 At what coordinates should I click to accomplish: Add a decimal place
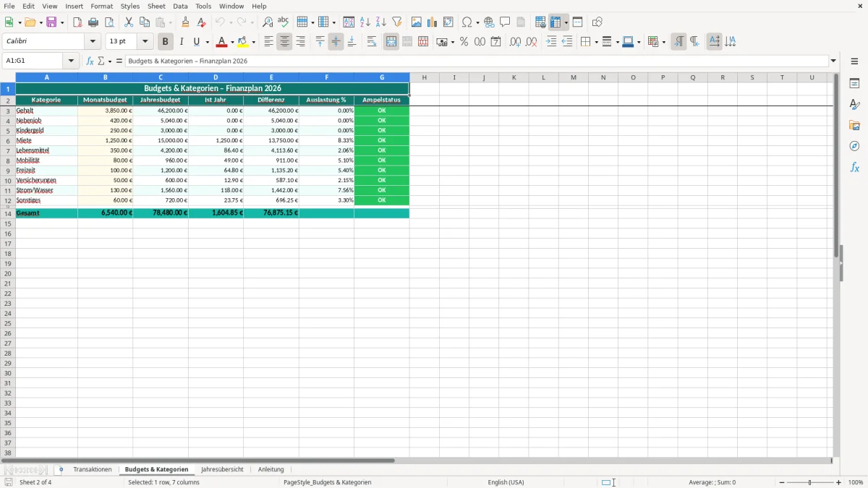pyautogui.click(x=515, y=42)
